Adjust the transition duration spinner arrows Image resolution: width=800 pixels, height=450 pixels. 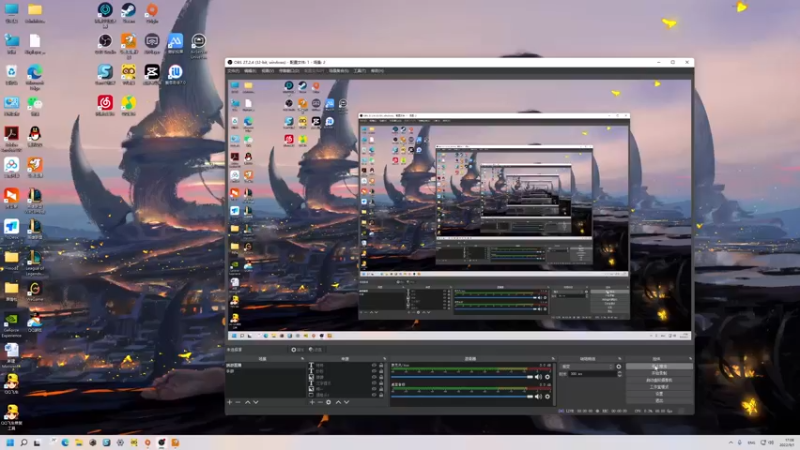pos(619,374)
